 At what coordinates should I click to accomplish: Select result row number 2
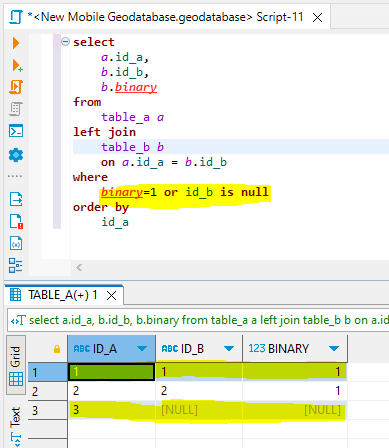click(48, 391)
